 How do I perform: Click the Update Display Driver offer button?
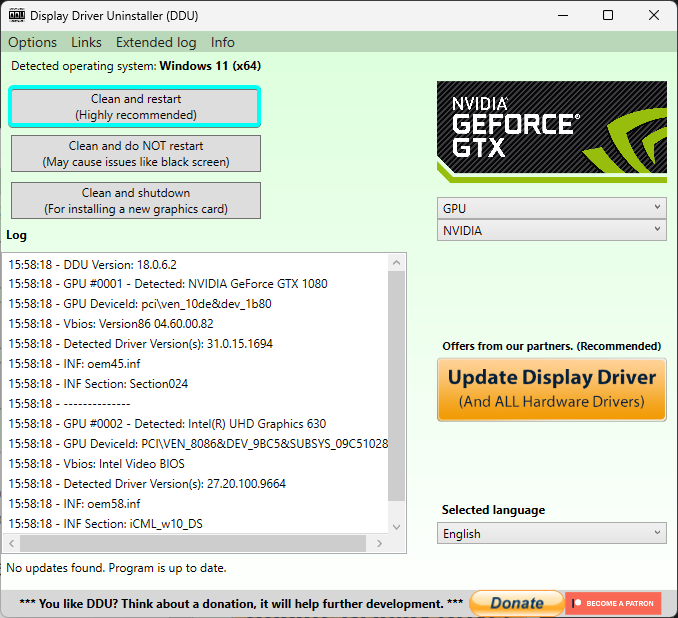click(x=552, y=390)
